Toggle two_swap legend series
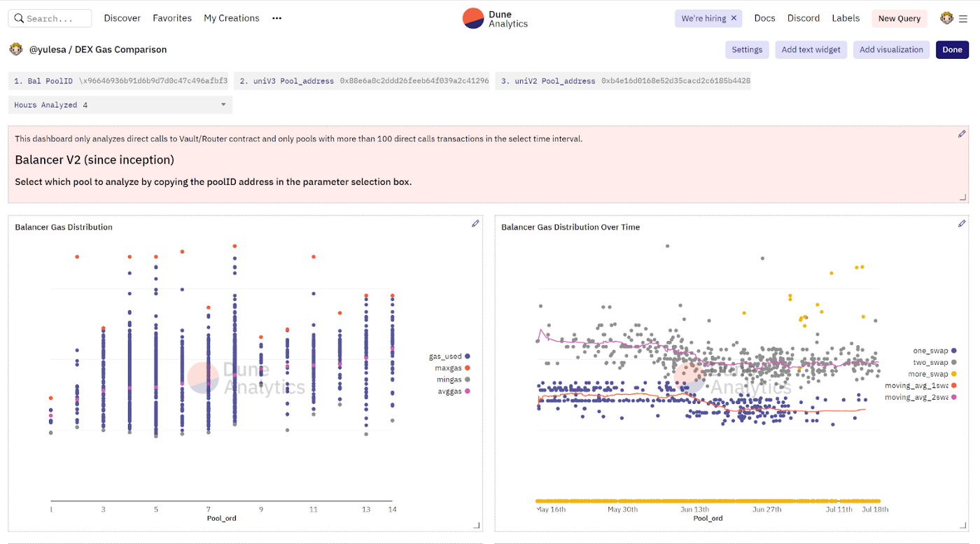The image size is (980, 544). [936, 362]
